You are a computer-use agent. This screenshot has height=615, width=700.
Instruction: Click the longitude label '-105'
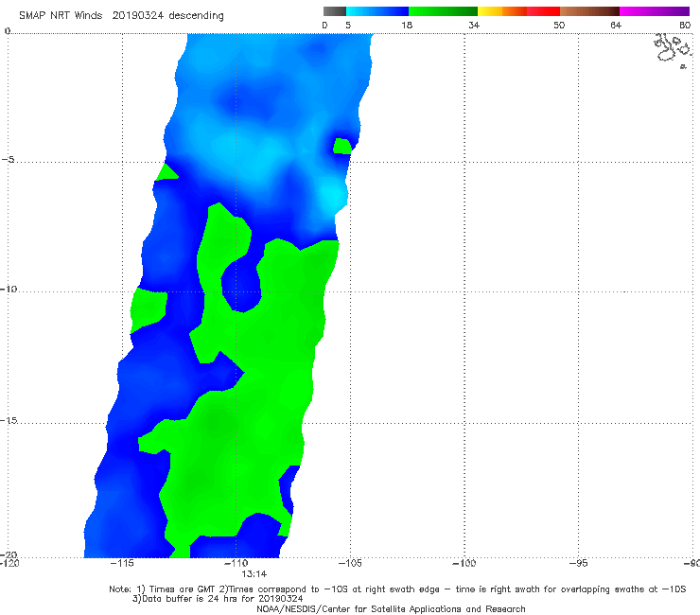click(350, 563)
